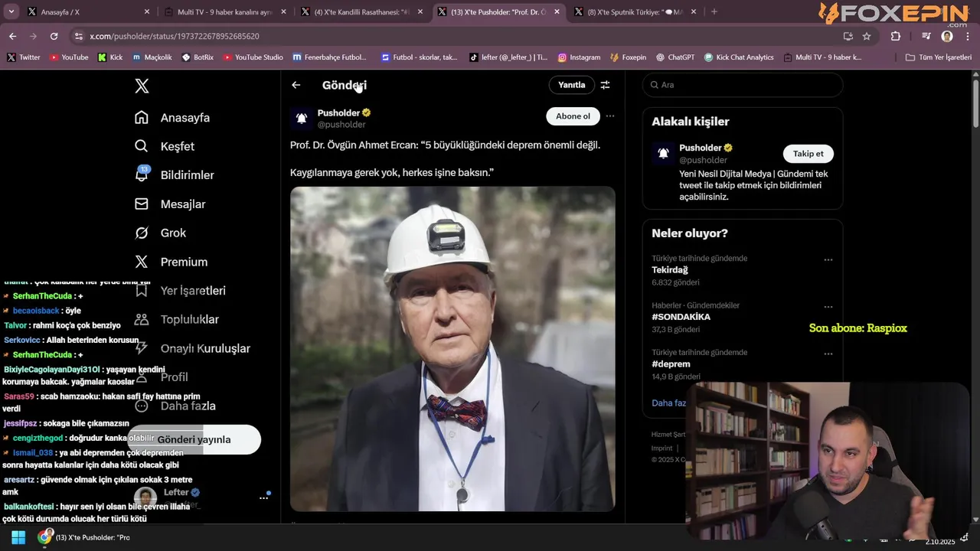The width and height of the screenshot is (980, 551).
Task: Bookmark page with star icon
Action: click(x=867, y=36)
